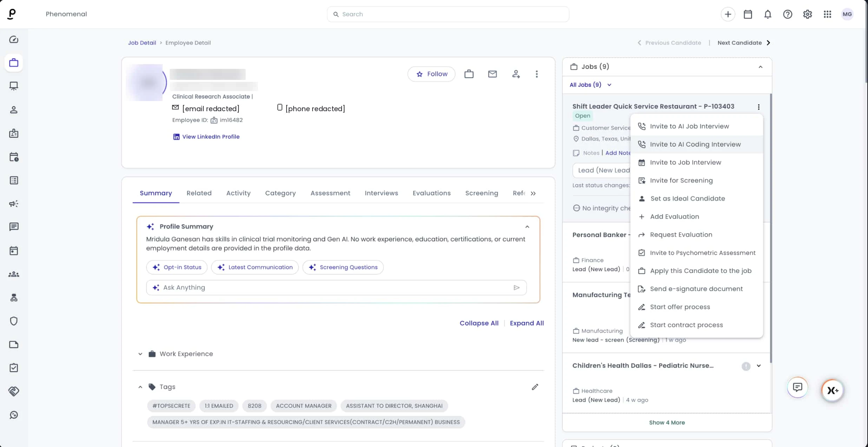
Task: Expand Children's Health Dallas job card
Action: 759,366
